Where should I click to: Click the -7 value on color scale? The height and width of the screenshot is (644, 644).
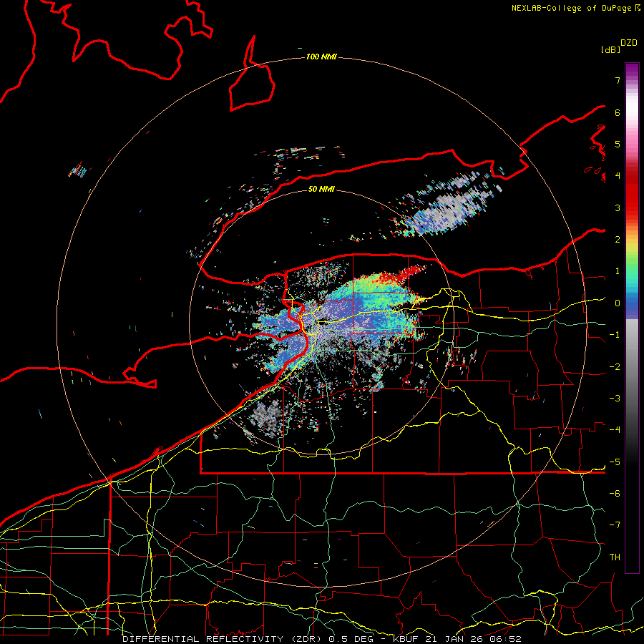point(615,525)
